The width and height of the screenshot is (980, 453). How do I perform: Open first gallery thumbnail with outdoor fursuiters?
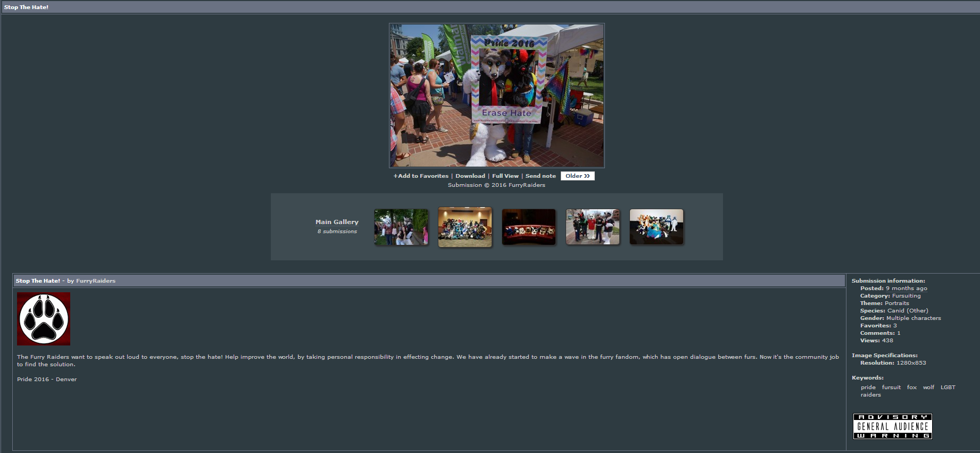401,227
